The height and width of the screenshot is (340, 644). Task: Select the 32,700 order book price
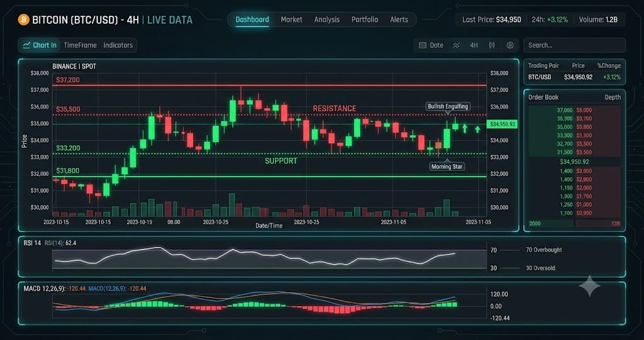(565, 144)
